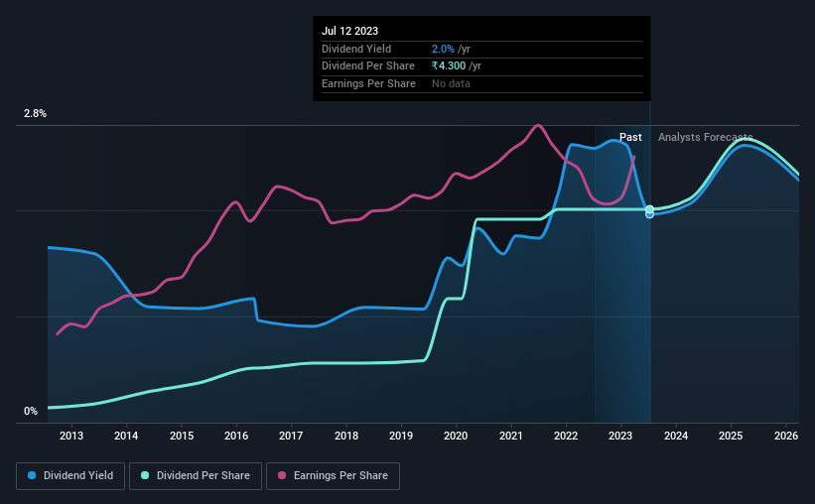The width and height of the screenshot is (815, 504).
Task: Click the 'Jul 12 2023' tooltip date
Action: coord(349,31)
